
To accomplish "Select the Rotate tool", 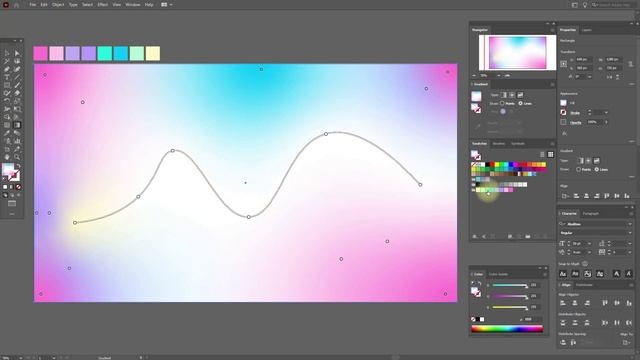I will 7,101.
